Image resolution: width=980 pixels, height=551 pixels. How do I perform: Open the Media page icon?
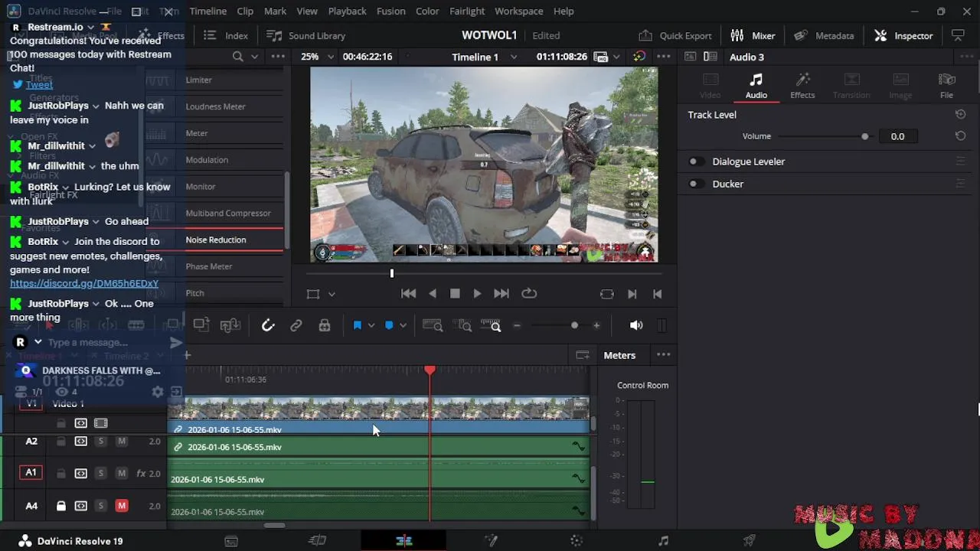click(x=231, y=541)
